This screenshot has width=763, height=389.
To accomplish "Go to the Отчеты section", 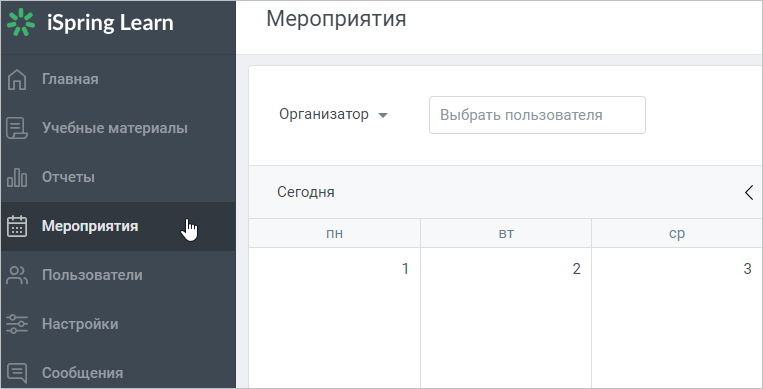I will click(x=118, y=177).
